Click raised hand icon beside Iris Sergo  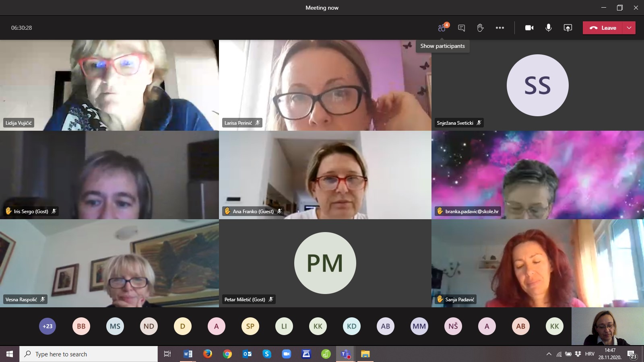click(x=8, y=211)
